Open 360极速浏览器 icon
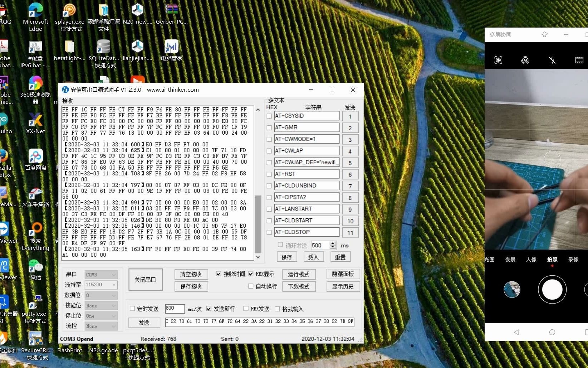Screen dimensions: 588x368 pos(35,90)
